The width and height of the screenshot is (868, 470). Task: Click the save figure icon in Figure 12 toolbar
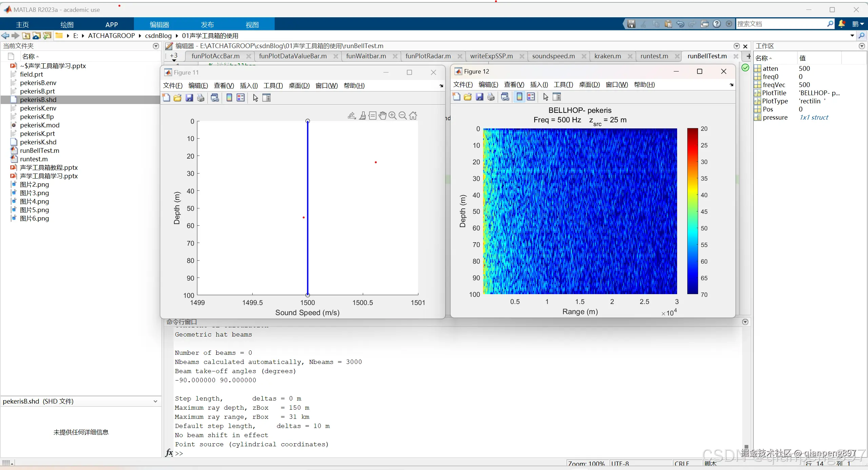point(479,97)
